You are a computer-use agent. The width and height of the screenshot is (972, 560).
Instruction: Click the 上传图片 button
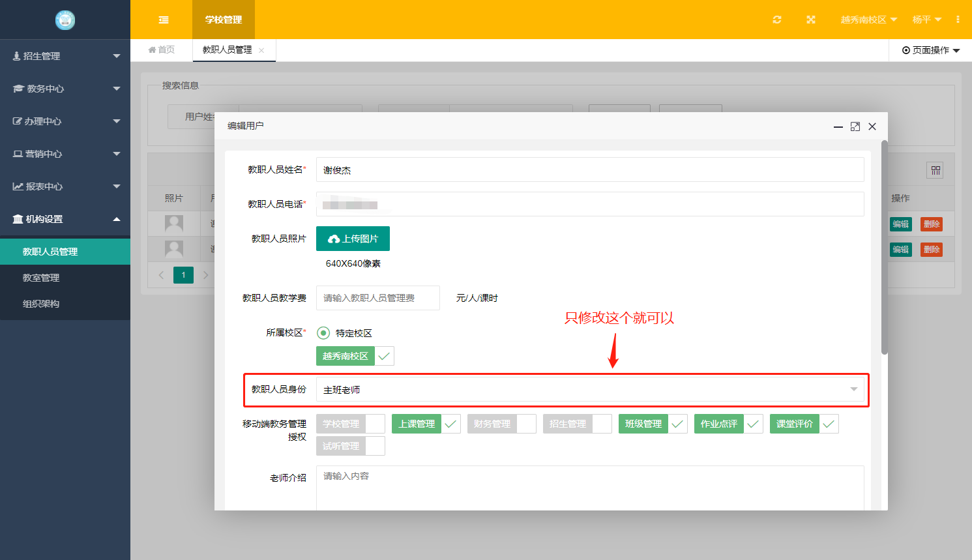pos(353,239)
